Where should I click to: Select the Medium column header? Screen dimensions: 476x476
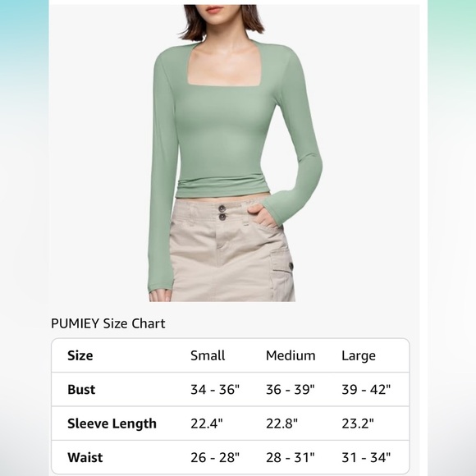pyautogui.click(x=291, y=355)
